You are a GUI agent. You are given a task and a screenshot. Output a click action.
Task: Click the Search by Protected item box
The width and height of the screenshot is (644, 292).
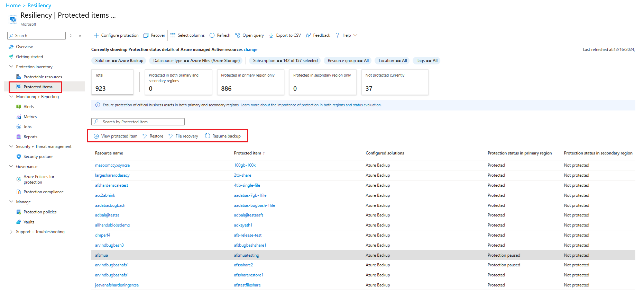click(138, 122)
